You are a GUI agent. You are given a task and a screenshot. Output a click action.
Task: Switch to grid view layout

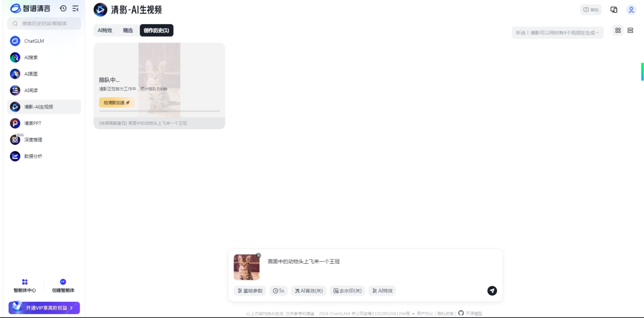click(618, 30)
